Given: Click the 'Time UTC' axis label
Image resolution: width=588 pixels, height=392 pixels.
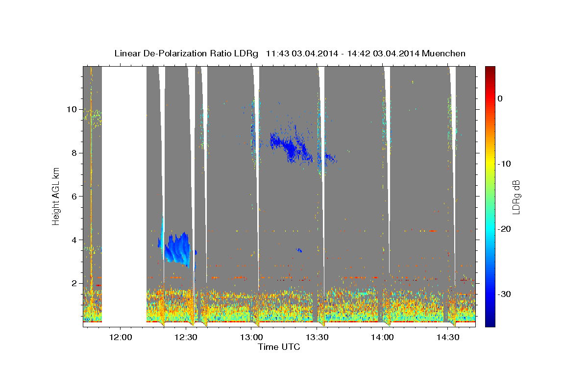Looking at the screenshot, I should click(279, 347).
